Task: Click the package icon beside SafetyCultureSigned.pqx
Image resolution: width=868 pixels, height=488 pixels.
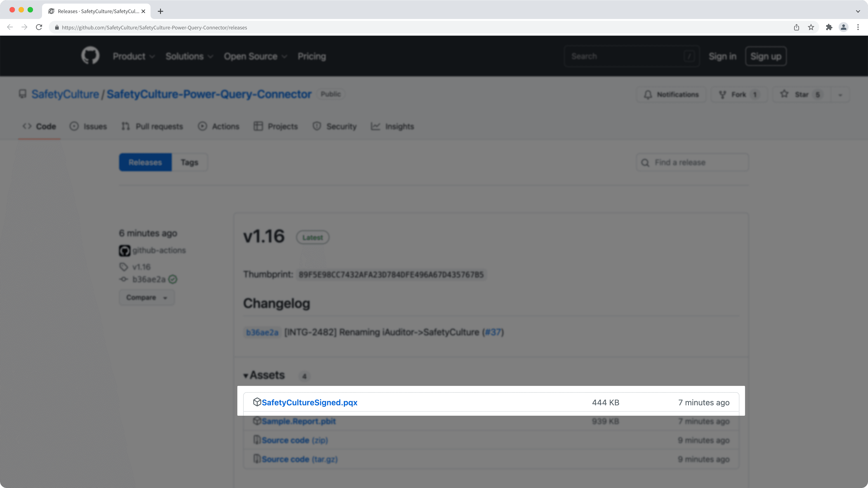Action: pyautogui.click(x=257, y=402)
